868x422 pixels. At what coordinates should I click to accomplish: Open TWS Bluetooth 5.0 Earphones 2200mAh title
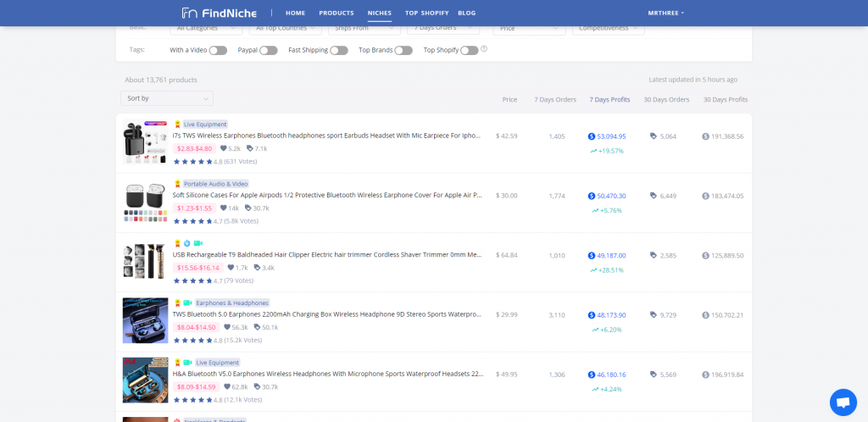coord(327,314)
